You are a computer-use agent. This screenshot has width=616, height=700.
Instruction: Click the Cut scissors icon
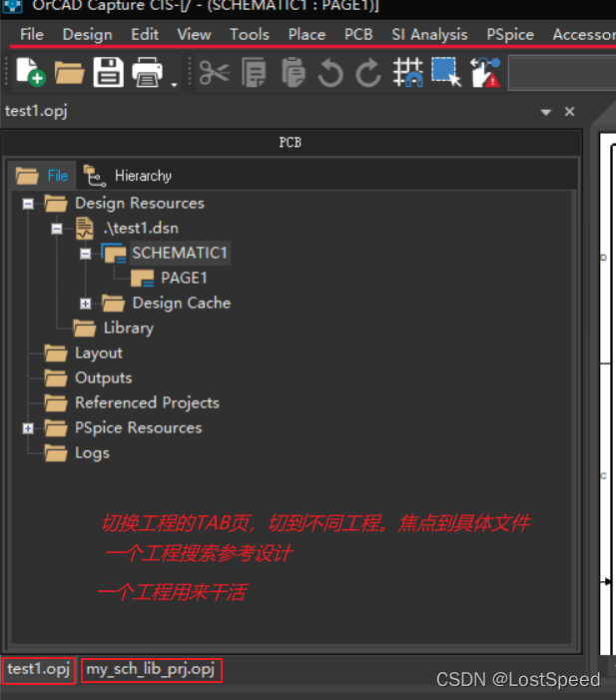point(215,72)
